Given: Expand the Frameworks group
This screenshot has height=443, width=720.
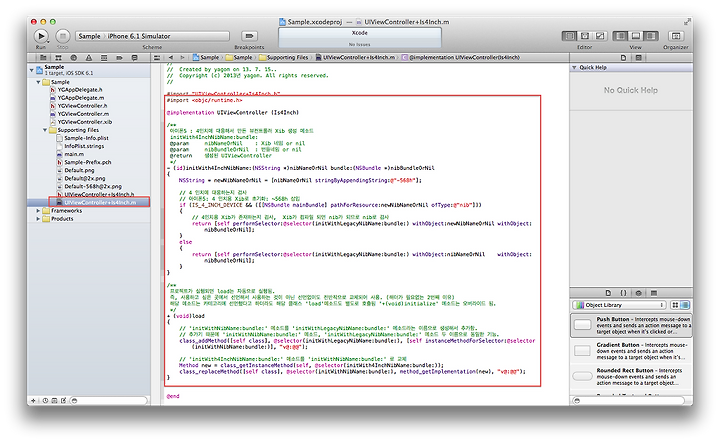Looking at the screenshot, I should click(38, 211).
